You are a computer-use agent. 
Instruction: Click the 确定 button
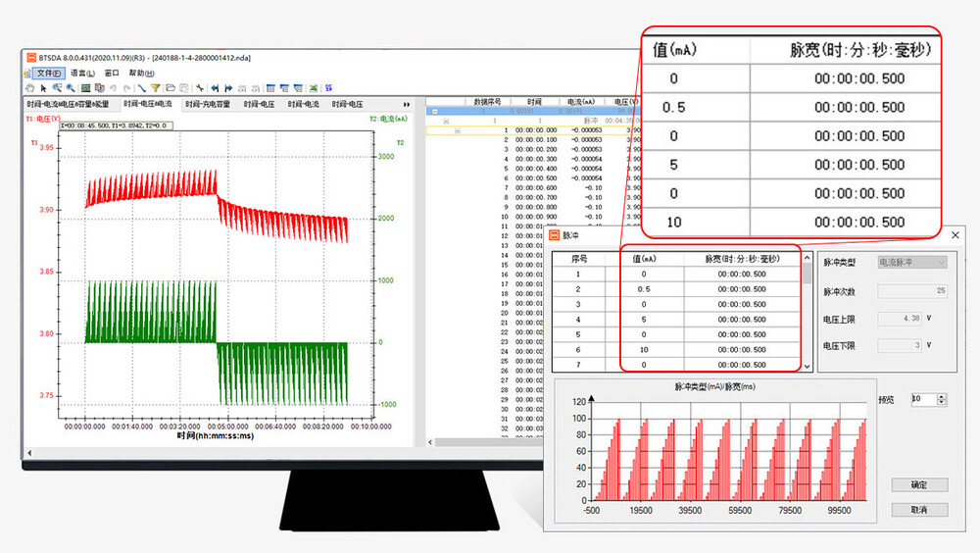coord(918,485)
